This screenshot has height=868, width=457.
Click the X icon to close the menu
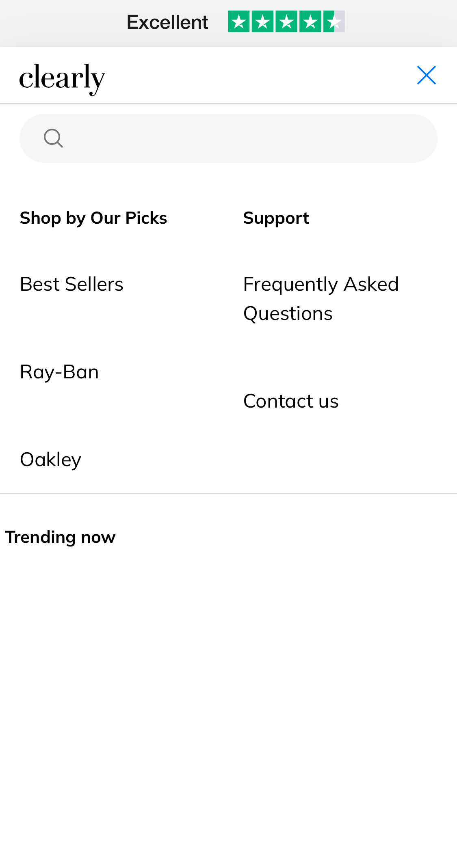pyautogui.click(x=426, y=75)
